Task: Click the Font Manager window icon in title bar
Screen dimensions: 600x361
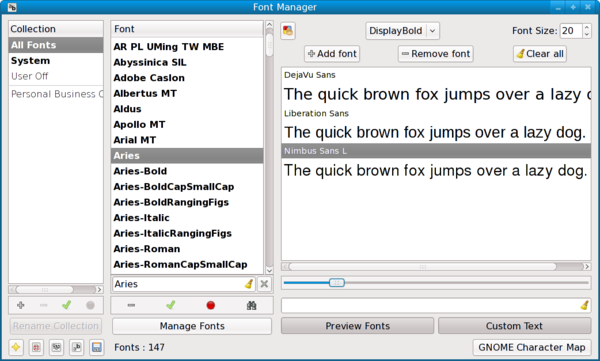Action: click(12, 7)
